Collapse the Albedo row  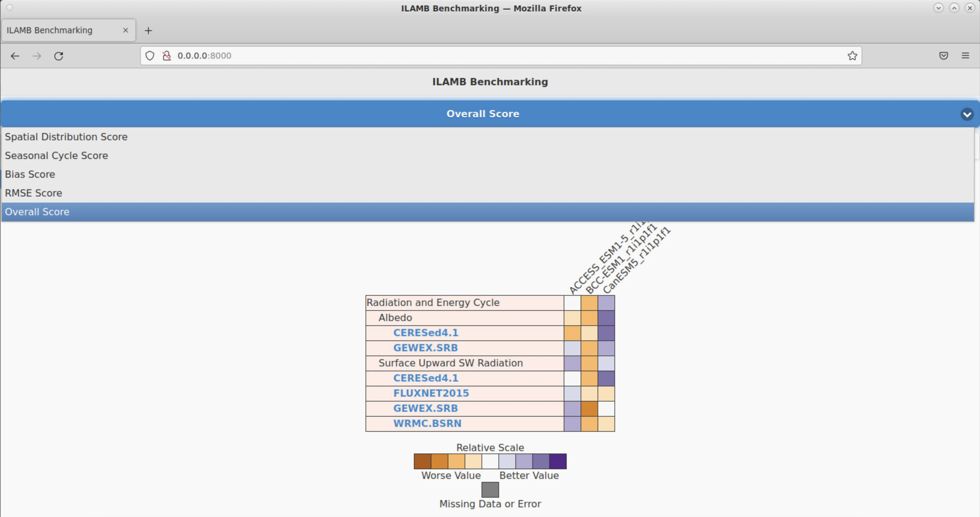coord(465,318)
